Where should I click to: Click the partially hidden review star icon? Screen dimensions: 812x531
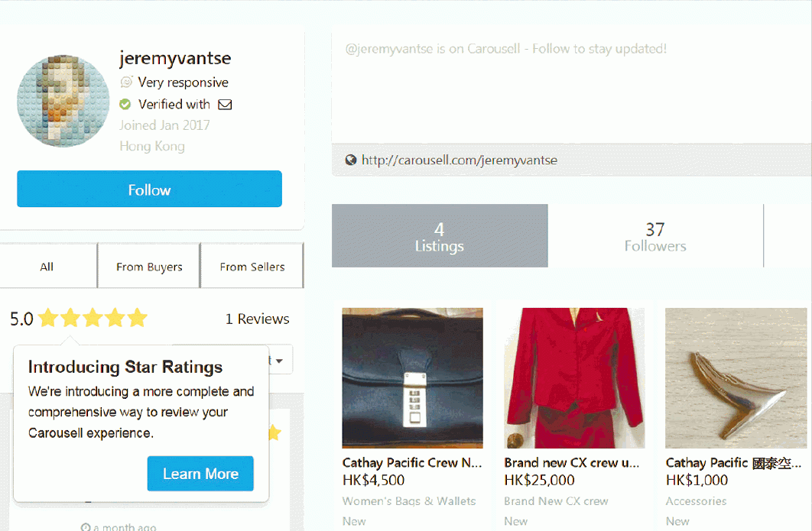pos(274,432)
